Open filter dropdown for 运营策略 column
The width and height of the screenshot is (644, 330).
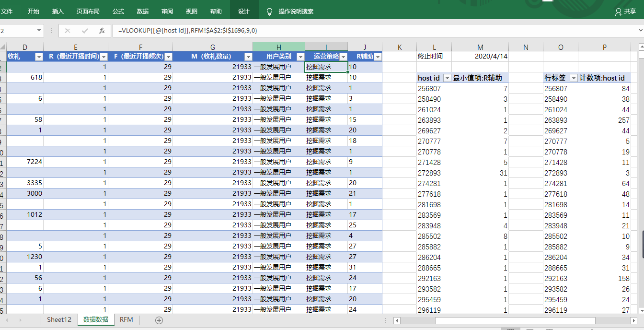coord(343,57)
